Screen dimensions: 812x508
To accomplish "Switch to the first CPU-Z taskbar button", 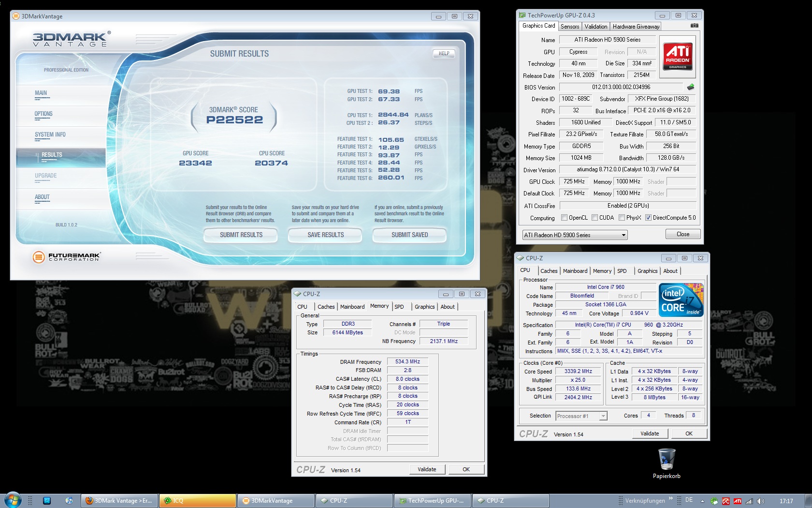I will [x=354, y=501].
